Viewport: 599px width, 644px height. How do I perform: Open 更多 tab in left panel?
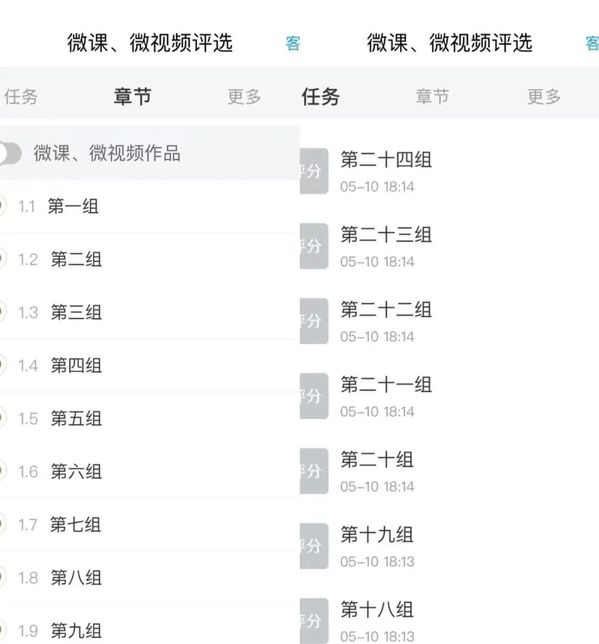244,97
